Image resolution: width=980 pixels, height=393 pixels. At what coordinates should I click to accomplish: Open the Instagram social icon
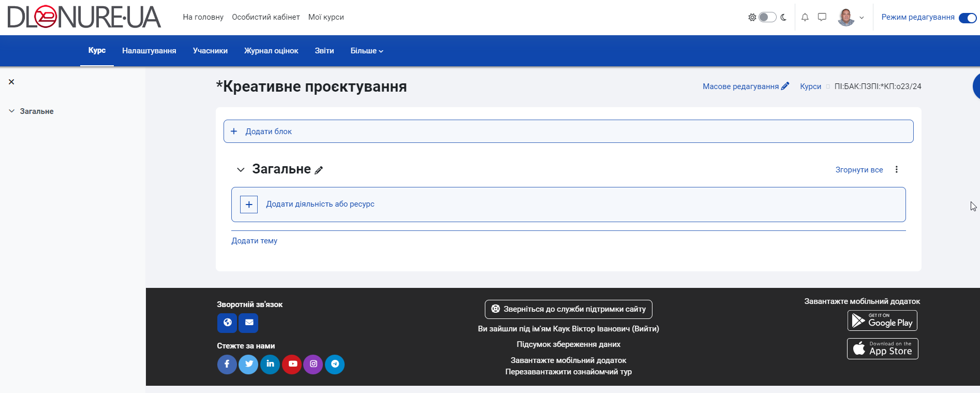click(313, 364)
